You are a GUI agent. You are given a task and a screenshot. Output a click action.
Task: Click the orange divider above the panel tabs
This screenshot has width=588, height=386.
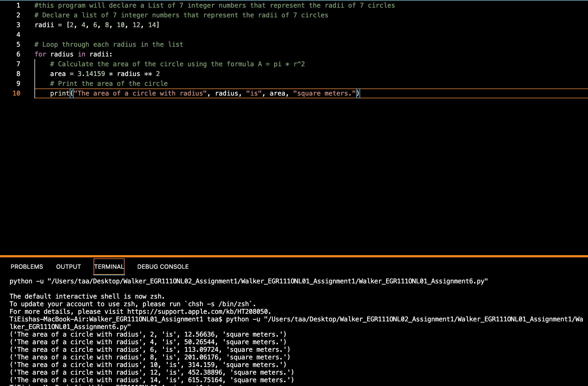point(294,256)
